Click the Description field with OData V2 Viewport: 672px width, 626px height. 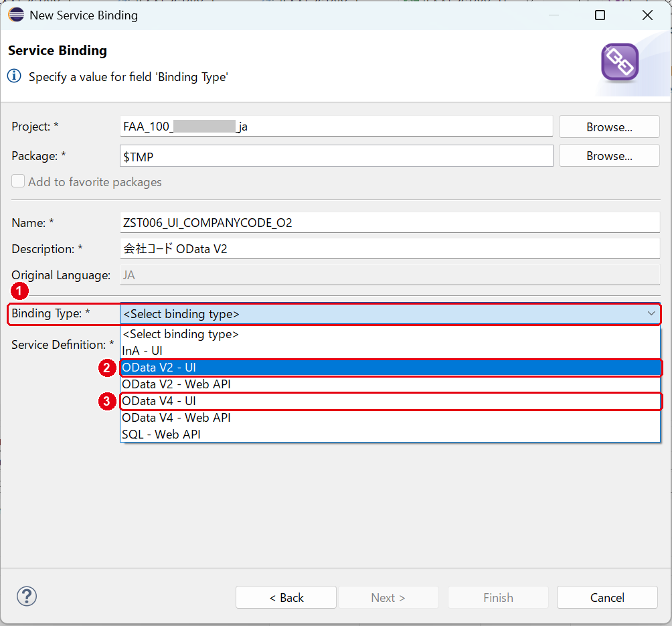[390, 248]
